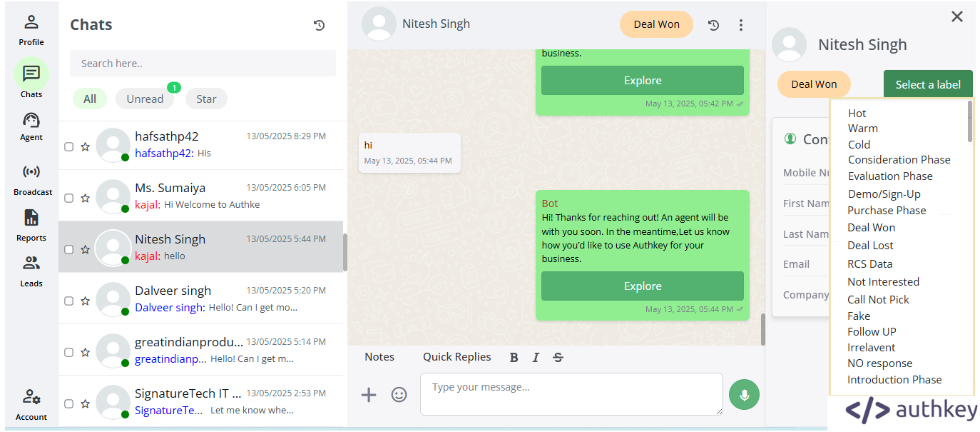This screenshot has height=432, width=980.
Task: Apply bold formatting to message
Action: (x=514, y=358)
